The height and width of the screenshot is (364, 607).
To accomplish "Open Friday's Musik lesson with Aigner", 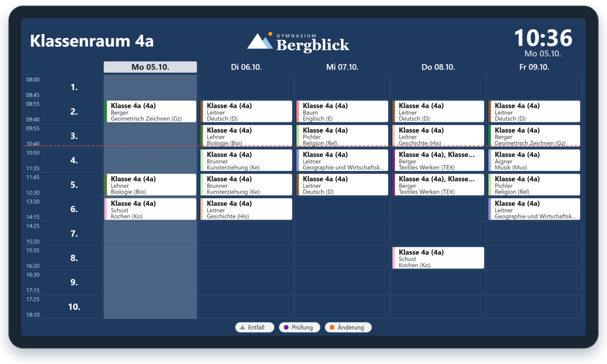I will (x=534, y=160).
